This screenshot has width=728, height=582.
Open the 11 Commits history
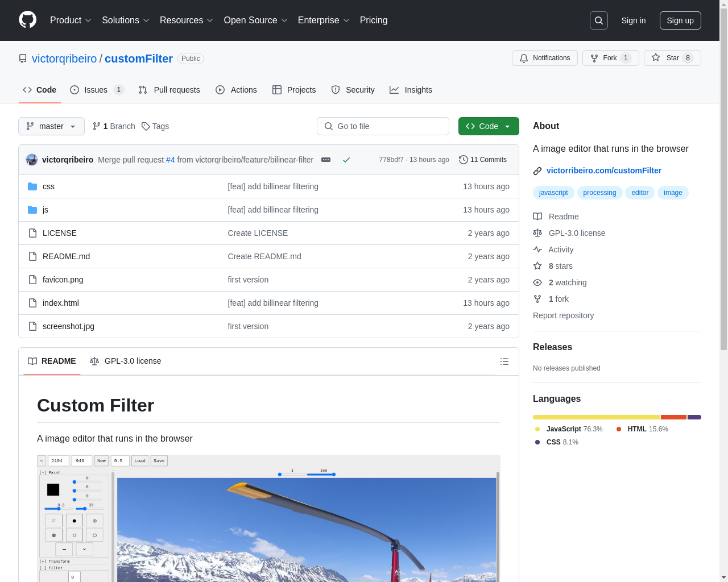[483, 160]
